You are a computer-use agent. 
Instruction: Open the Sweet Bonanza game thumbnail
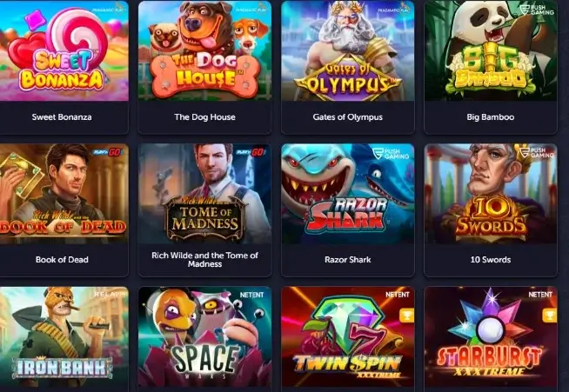tap(64, 50)
